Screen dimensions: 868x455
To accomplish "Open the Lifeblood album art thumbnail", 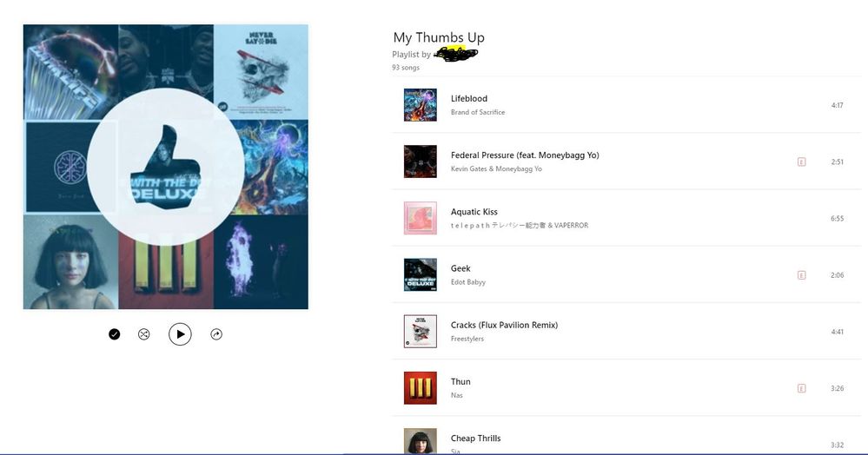I will (x=421, y=104).
